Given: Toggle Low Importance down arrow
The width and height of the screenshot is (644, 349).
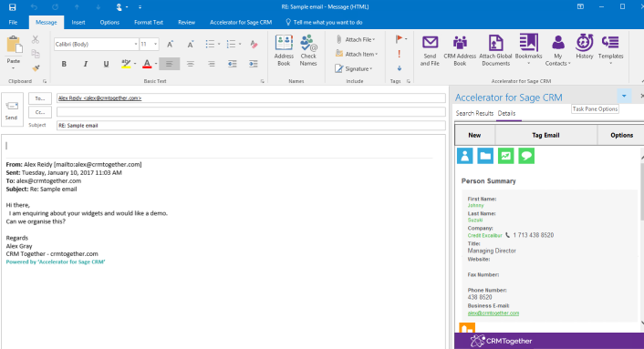Looking at the screenshot, I should [399, 68].
